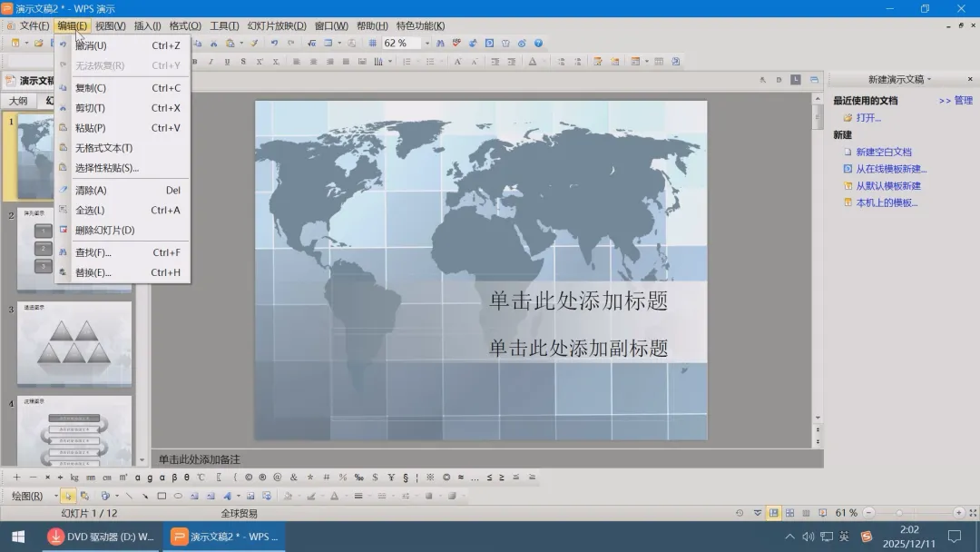Select slide 3 pyramid thumbnail

[74, 344]
